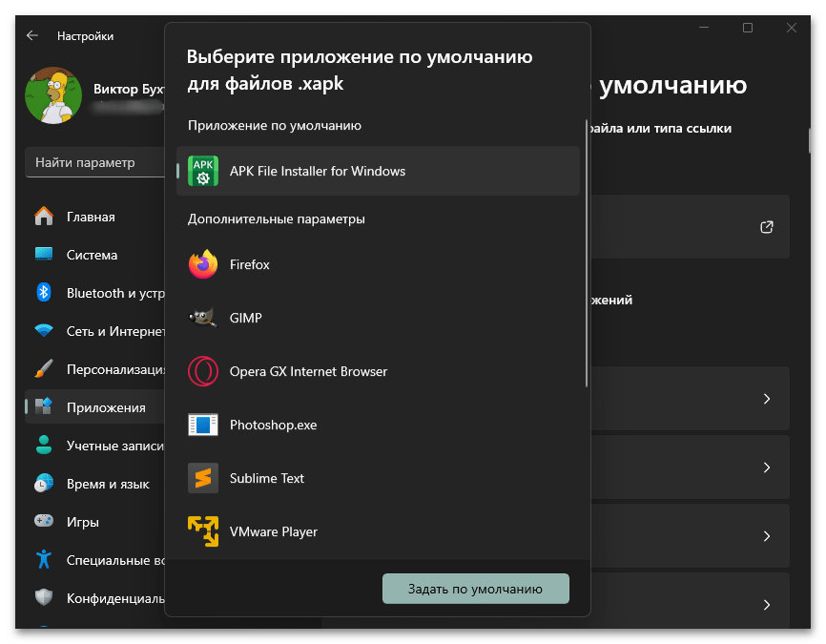
Task: Click the Время и язык globe icon
Action: pos(44,483)
